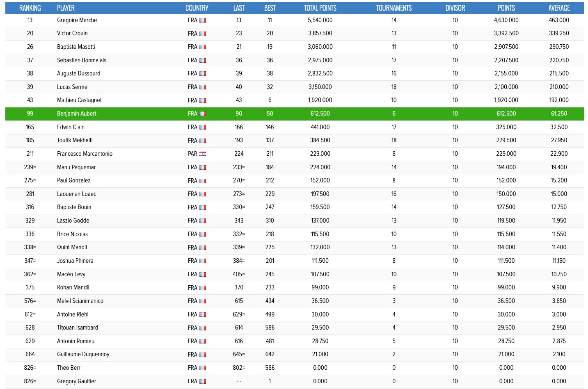The height and width of the screenshot is (389, 588).
Task: Select the BEST column header
Action: tap(270, 8)
